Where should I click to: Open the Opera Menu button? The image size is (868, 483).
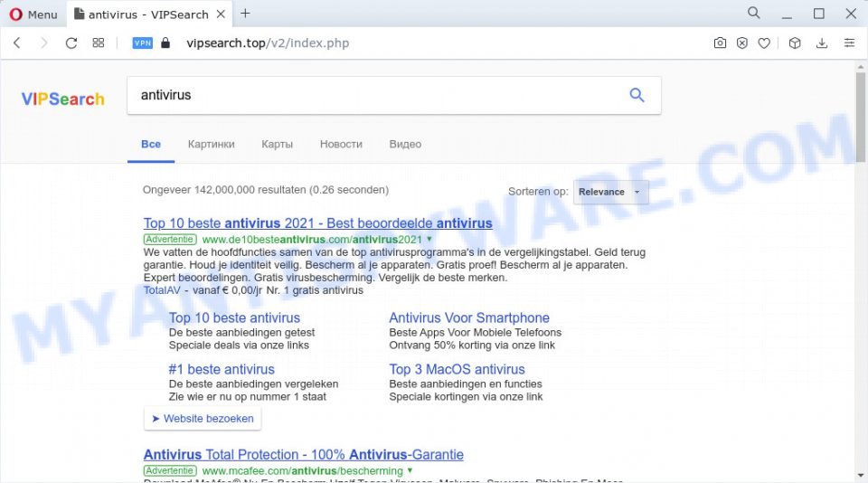click(x=33, y=14)
